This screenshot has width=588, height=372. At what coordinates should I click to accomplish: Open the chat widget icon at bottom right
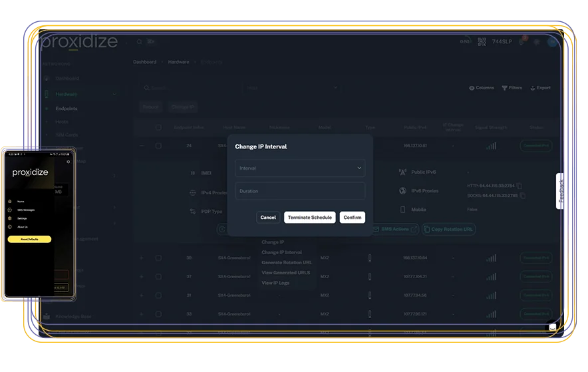(552, 327)
